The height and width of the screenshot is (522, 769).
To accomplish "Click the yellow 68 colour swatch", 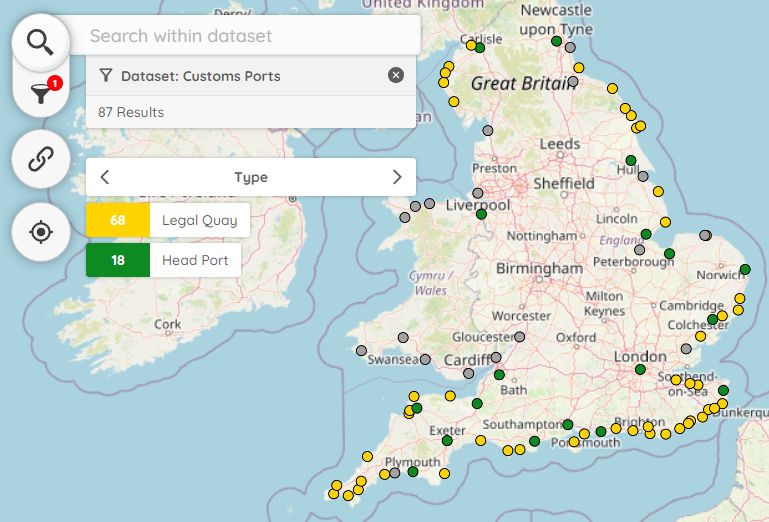I will tap(118, 220).
